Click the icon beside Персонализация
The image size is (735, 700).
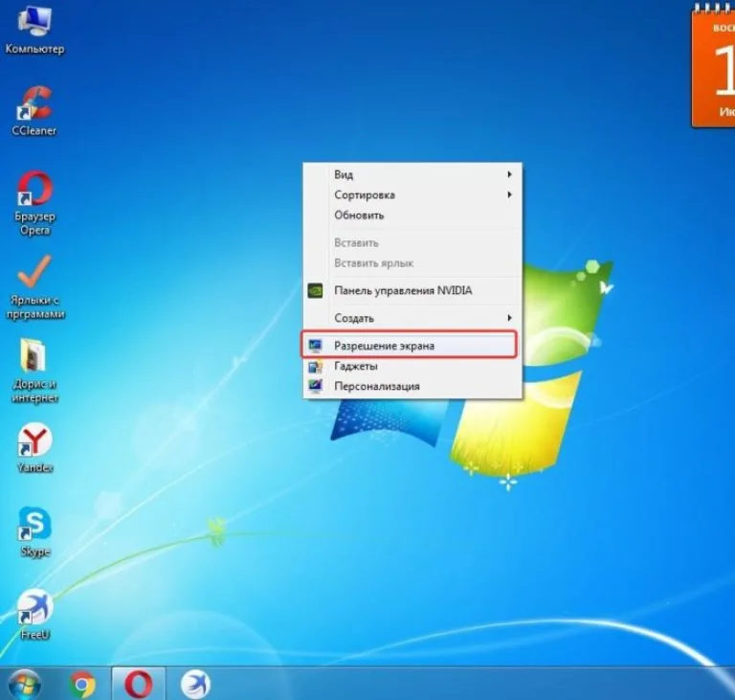point(315,386)
